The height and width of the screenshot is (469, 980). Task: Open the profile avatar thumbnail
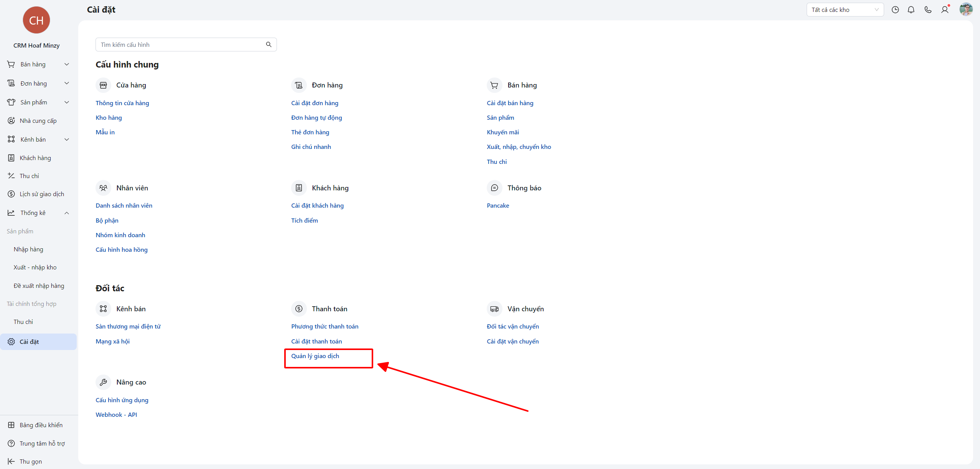click(x=966, y=10)
